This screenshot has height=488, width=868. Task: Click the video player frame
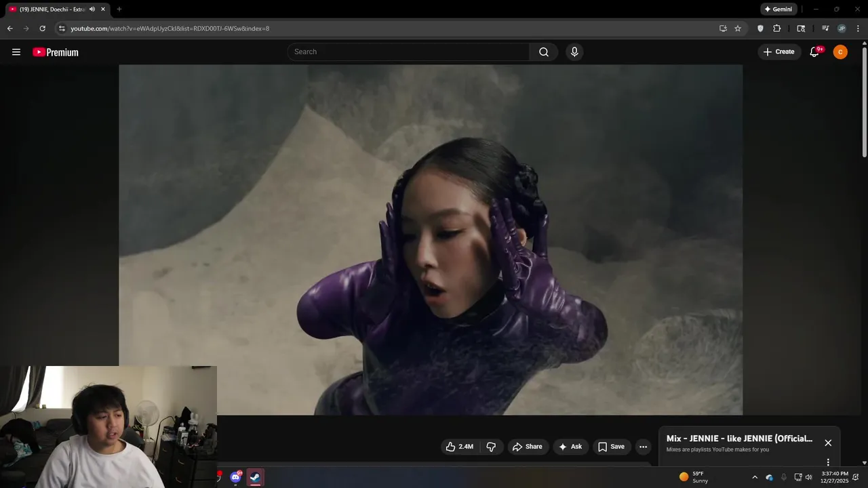431,240
